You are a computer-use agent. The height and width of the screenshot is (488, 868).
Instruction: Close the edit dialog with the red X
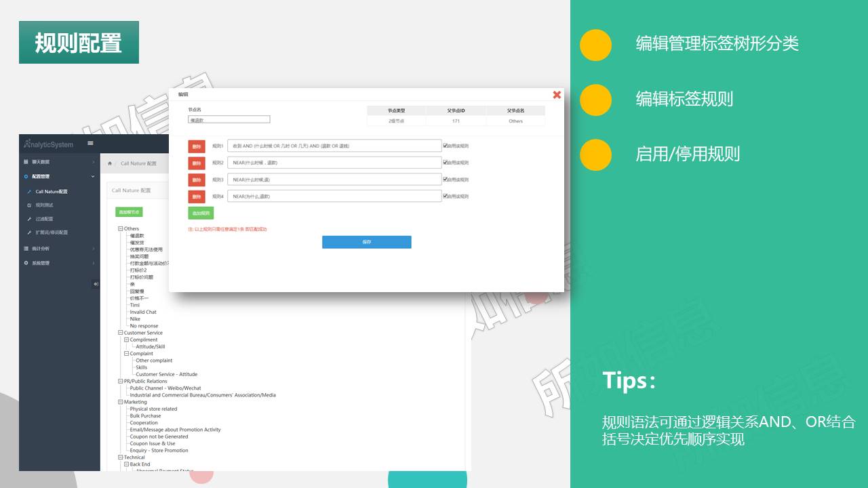(x=557, y=95)
